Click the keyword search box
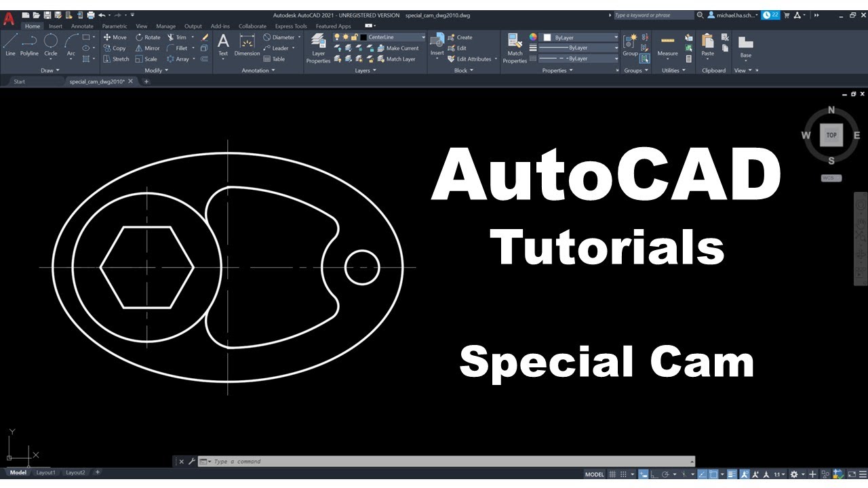The image size is (868, 488). [x=653, y=15]
